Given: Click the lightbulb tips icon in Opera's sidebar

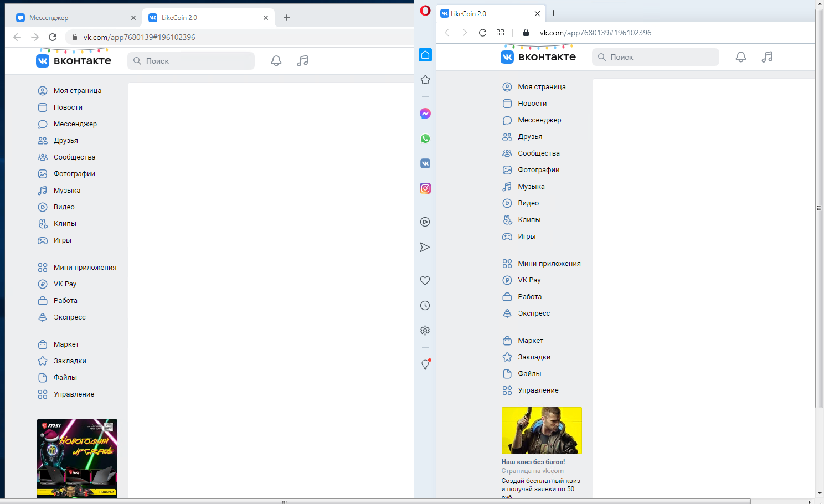Looking at the screenshot, I should click(x=425, y=364).
